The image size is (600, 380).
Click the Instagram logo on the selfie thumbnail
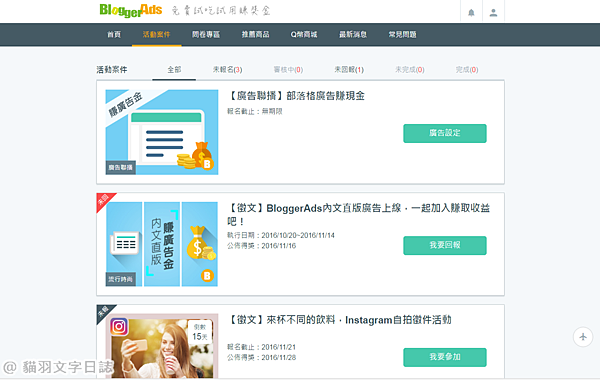(x=119, y=326)
